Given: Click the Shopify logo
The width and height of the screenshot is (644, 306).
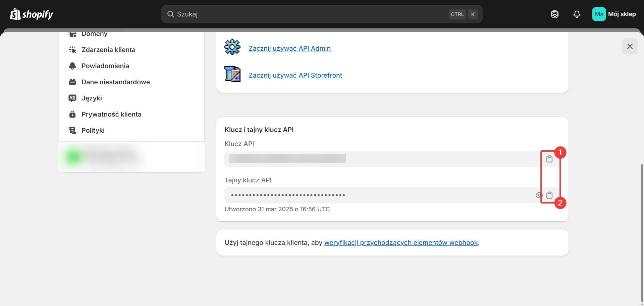Looking at the screenshot, I should pyautogui.click(x=32, y=14).
